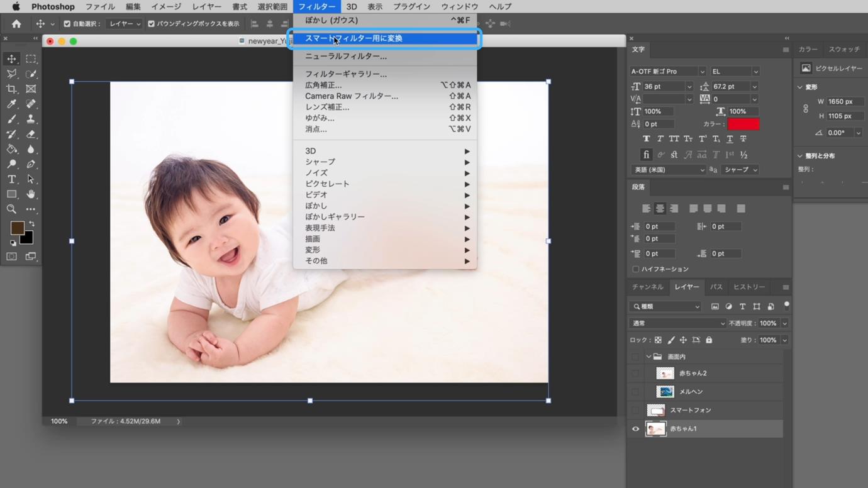Screen dimensions: 868x488
Task: Collapse the 画面内 layer group
Action: point(648,357)
